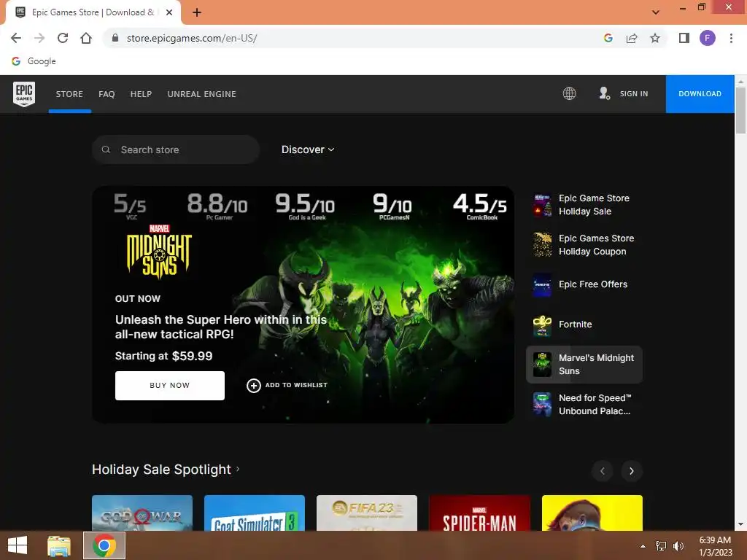Click the page vertical scrollbar thumb
Screen dimensions: 747x560
pyautogui.click(x=740, y=111)
